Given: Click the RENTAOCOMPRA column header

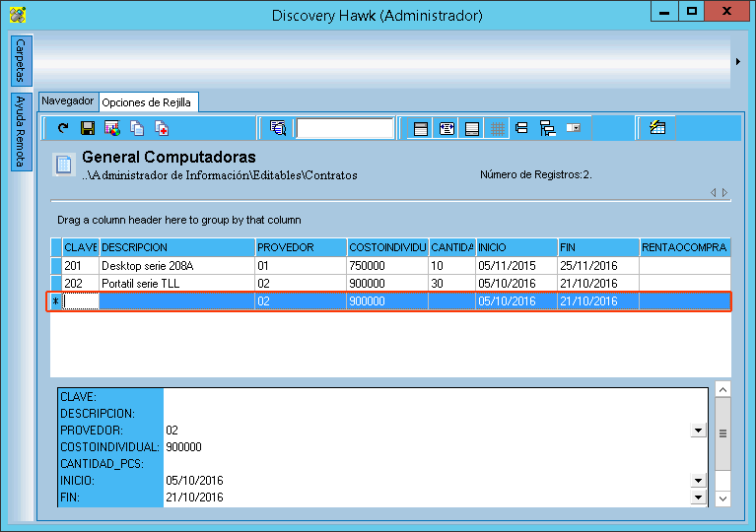Looking at the screenshot, I should click(685, 247).
